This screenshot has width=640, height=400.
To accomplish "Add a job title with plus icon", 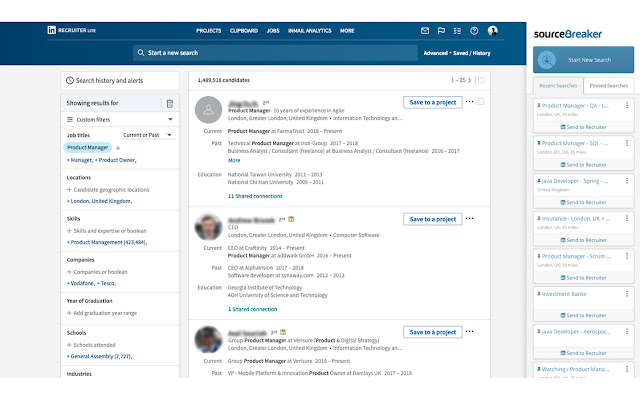I will [x=118, y=148].
